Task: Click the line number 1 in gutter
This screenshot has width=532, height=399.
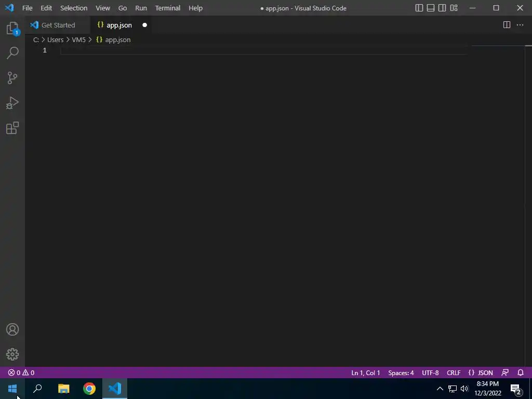Action: click(x=45, y=50)
